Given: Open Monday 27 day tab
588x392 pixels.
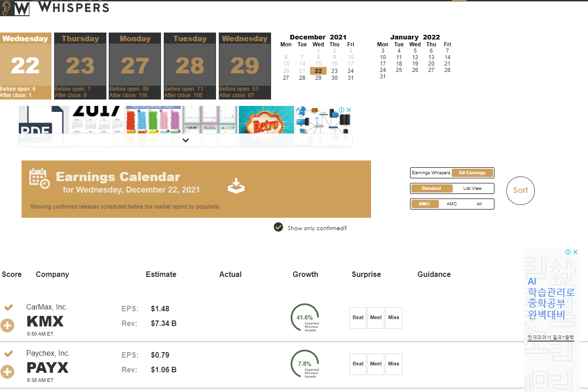Looking at the screenshot, I should (135, 66).
